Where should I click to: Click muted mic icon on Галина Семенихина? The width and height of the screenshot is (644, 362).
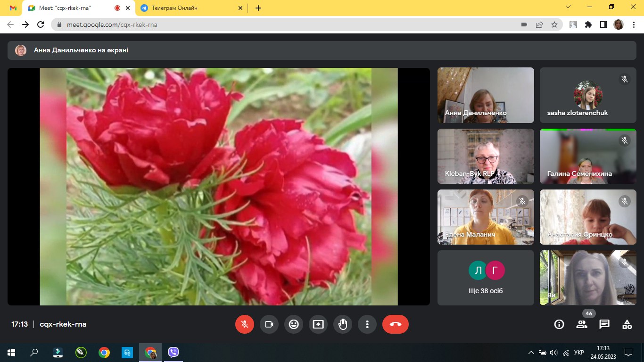point(625,140)
